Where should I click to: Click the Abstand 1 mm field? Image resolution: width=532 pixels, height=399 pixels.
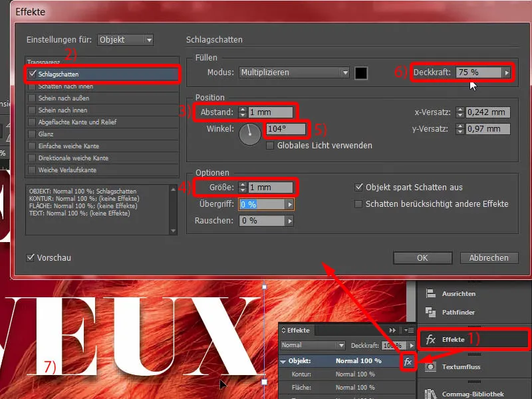tap(271, 112)
